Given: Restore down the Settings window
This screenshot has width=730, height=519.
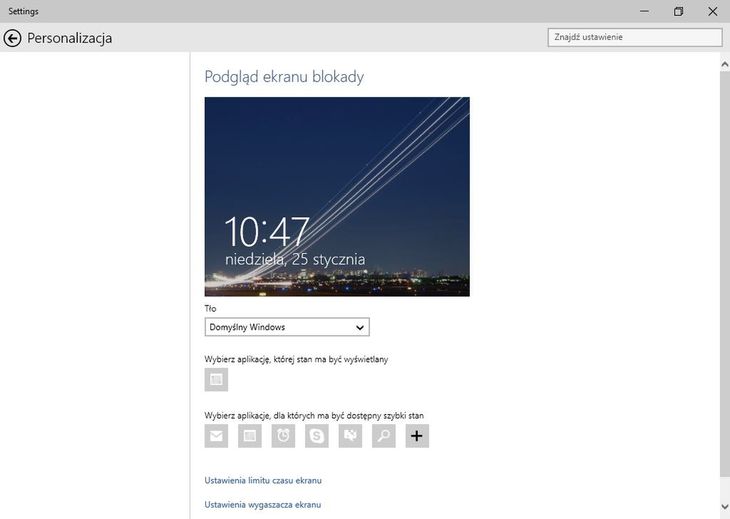Looking at the screenshot, I should click(x=678, y=11).
